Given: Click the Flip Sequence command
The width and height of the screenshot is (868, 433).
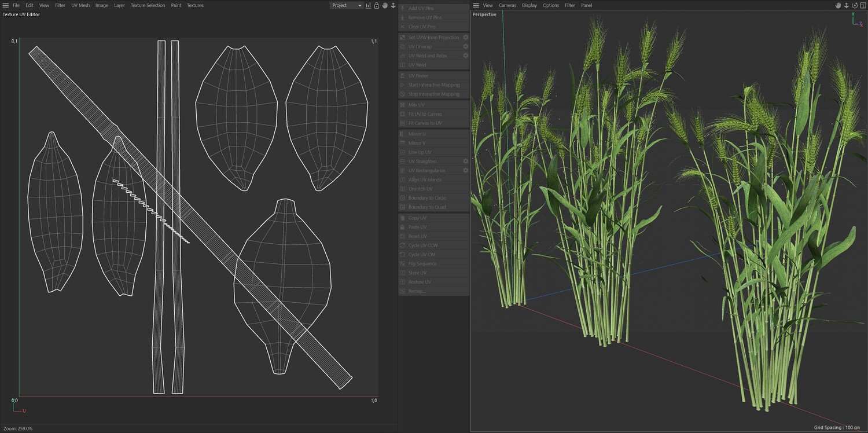Looking at the screenshot, I should [x=433, y=264].
